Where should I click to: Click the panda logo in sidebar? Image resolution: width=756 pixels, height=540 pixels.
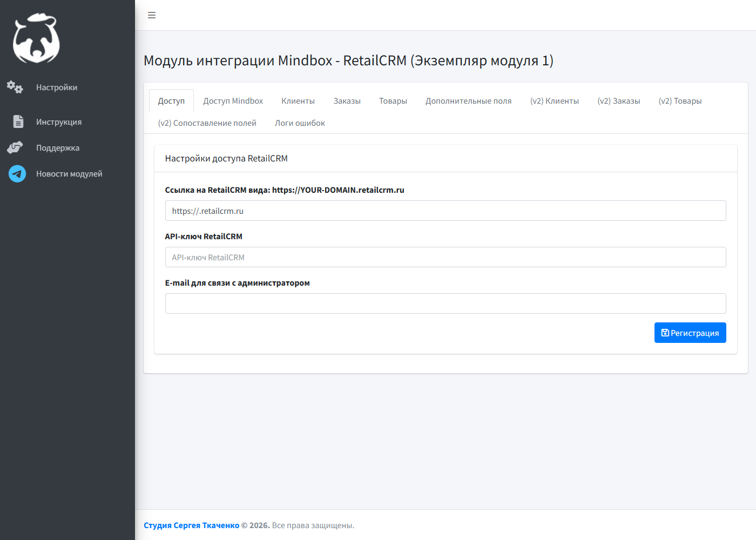point(36,38)
